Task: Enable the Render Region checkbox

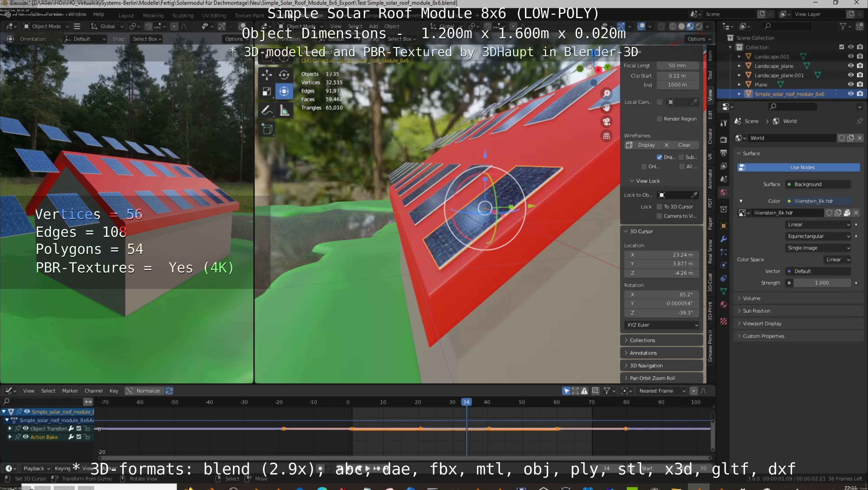Action: pos(659,119)
